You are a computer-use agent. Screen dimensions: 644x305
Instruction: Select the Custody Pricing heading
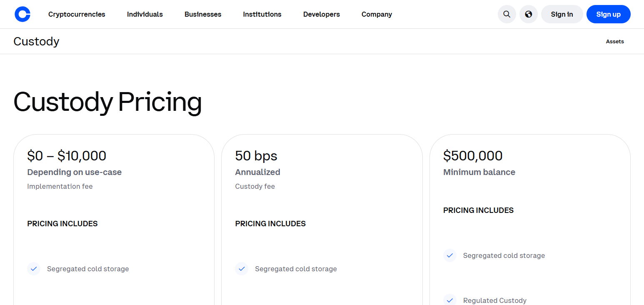click(107, 102)
